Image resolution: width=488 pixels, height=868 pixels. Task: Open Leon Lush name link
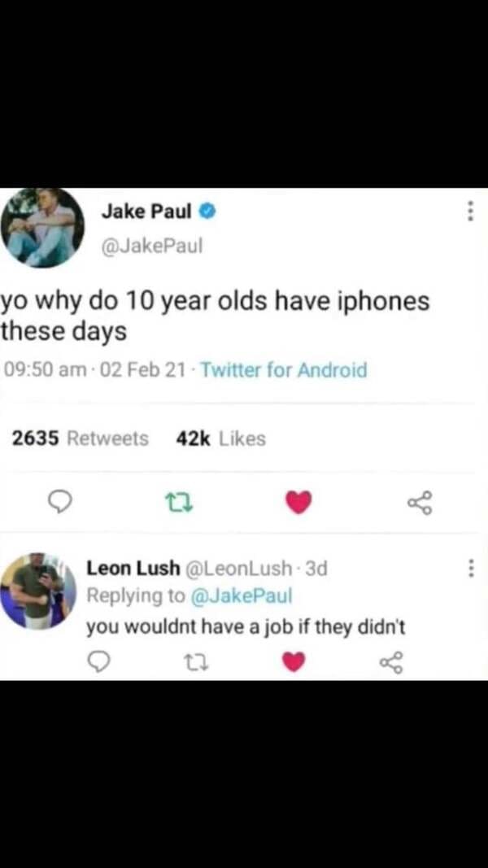pyautogui.click(x=133, y=567)
